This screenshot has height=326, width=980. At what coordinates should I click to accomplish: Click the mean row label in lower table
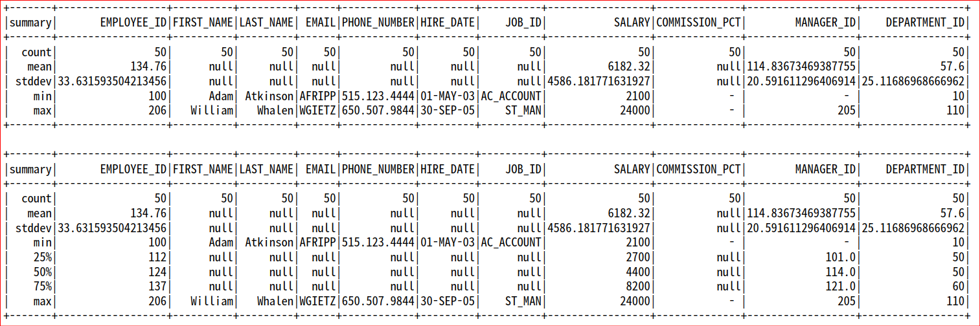click(40, 213)
